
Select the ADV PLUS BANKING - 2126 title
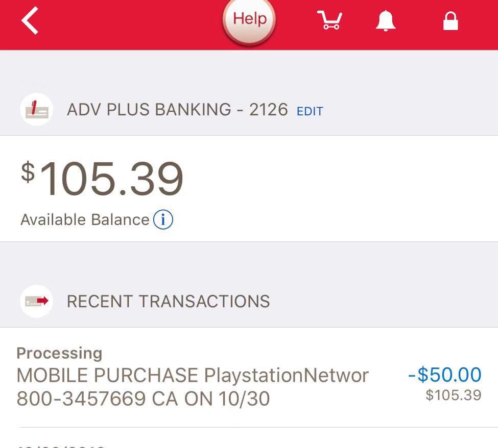click(x=177, y=110)
